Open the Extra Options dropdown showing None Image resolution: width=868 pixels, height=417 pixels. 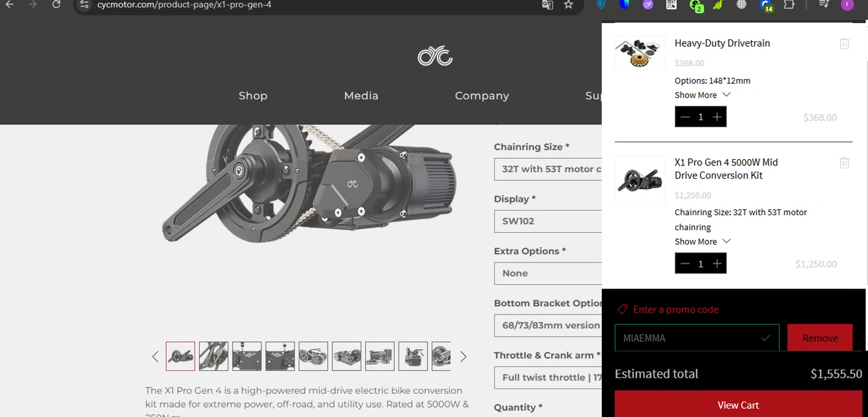pyautogui.click(x=548, y=273)
